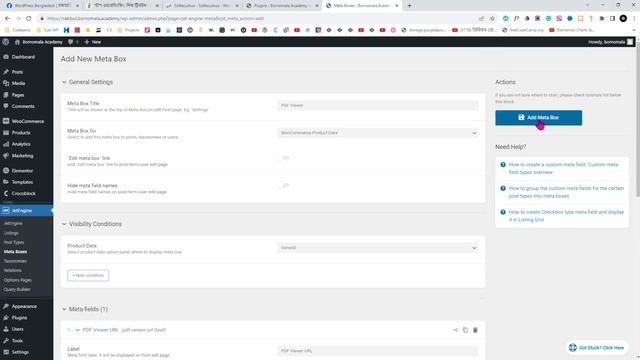Image resolution: width=640 pixels, height=360 pixels.
Task: Switch to the Softaculous browser tab
Action: (202, 6)
